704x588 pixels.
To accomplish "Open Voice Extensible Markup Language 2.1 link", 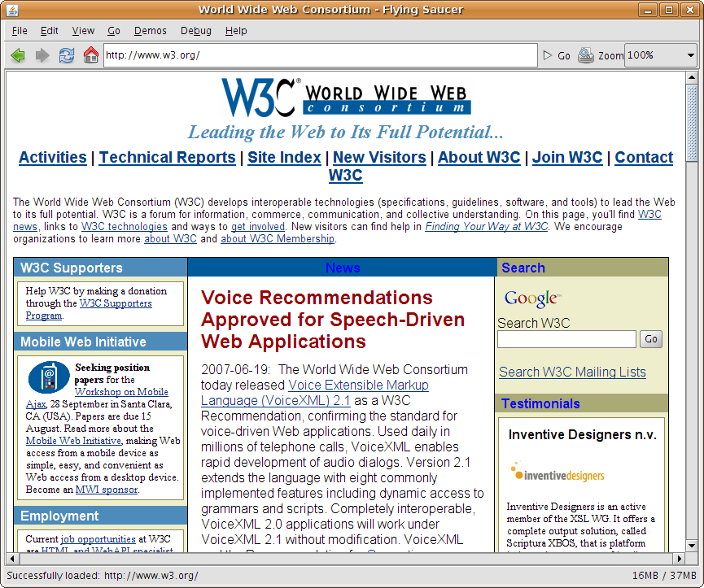I will click(358, 385).
